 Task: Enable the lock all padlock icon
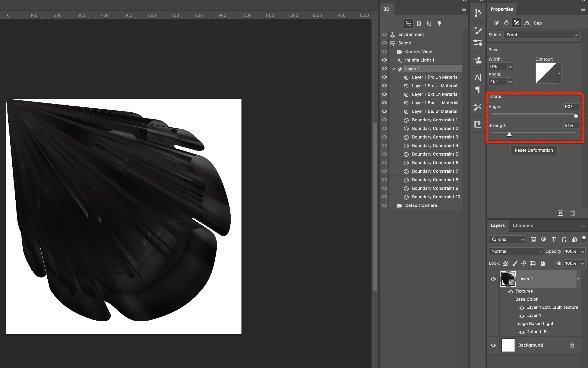(x=543, y=263)
